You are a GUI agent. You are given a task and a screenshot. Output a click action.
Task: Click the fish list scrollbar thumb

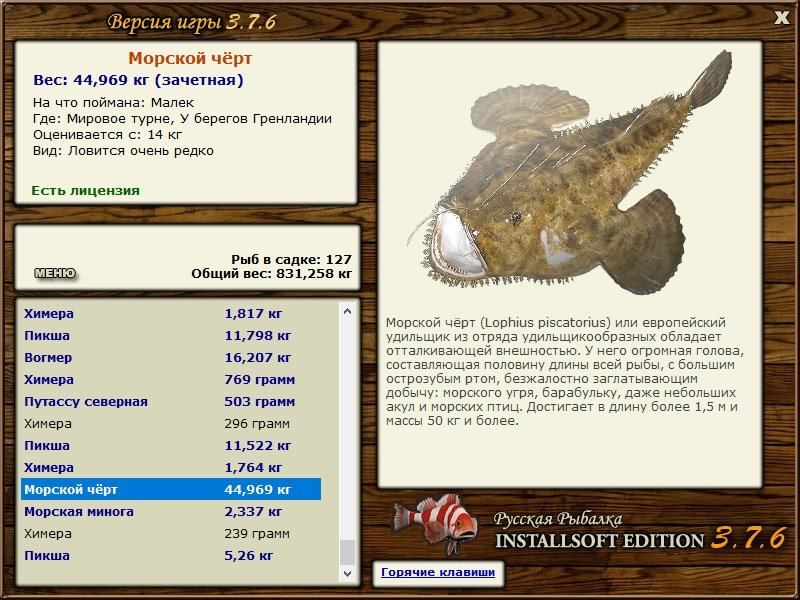(347, 553)
